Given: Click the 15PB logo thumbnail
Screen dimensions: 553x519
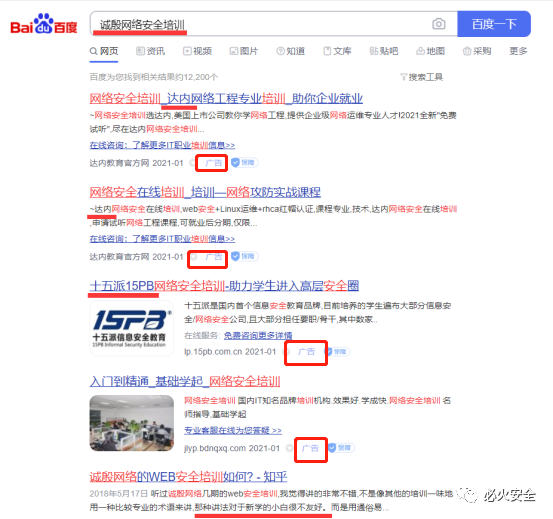Looking at the screenshot, I should [x=132, y=328].
